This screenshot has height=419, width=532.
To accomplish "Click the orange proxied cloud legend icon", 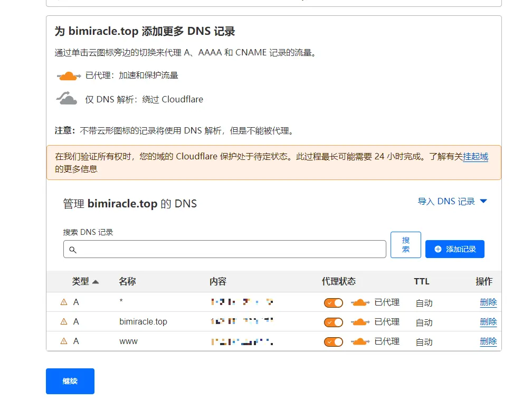I will click(69, 75).
